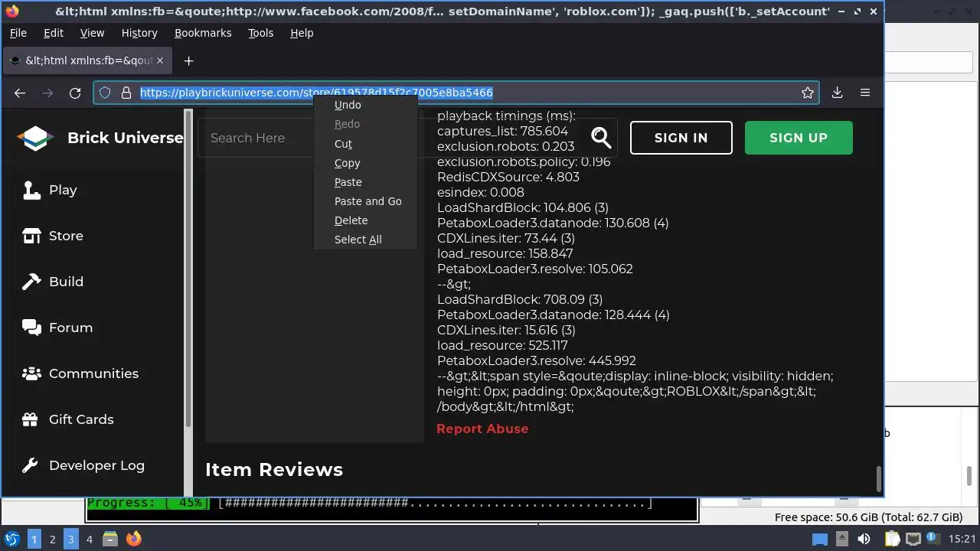The width and height of the screenshot is (980, 551).
Task: Reload the current page
Action: point(75,93)
